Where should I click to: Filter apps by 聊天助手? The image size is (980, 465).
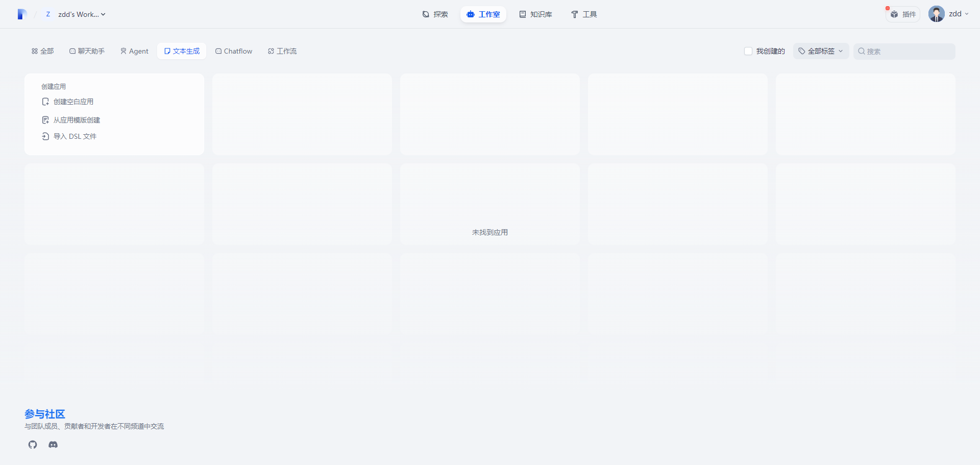pos(87,51)
